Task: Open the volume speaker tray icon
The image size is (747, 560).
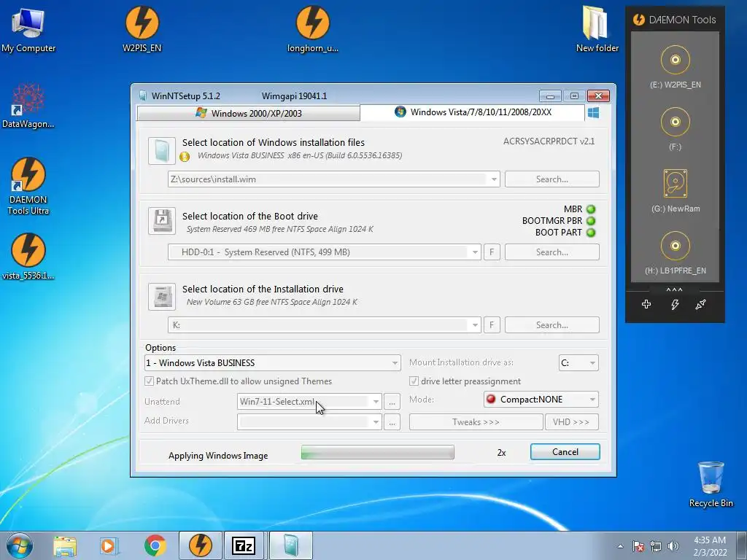Action: [x=673, y=547]
